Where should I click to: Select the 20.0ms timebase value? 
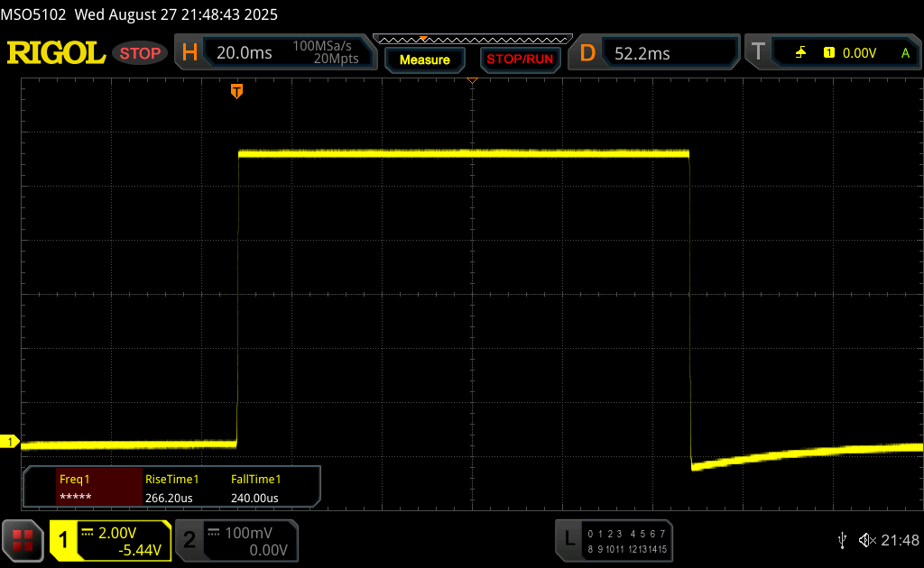point(244,53)
